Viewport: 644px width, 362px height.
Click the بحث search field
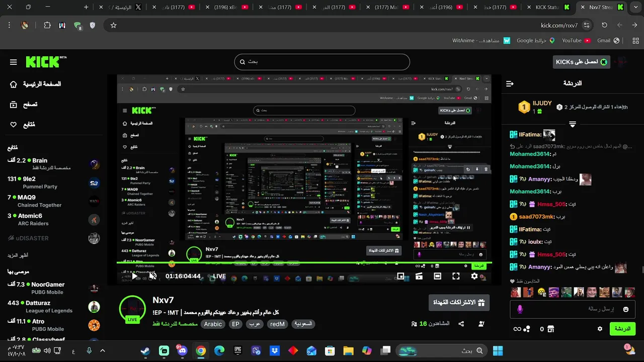pos(322,62)
